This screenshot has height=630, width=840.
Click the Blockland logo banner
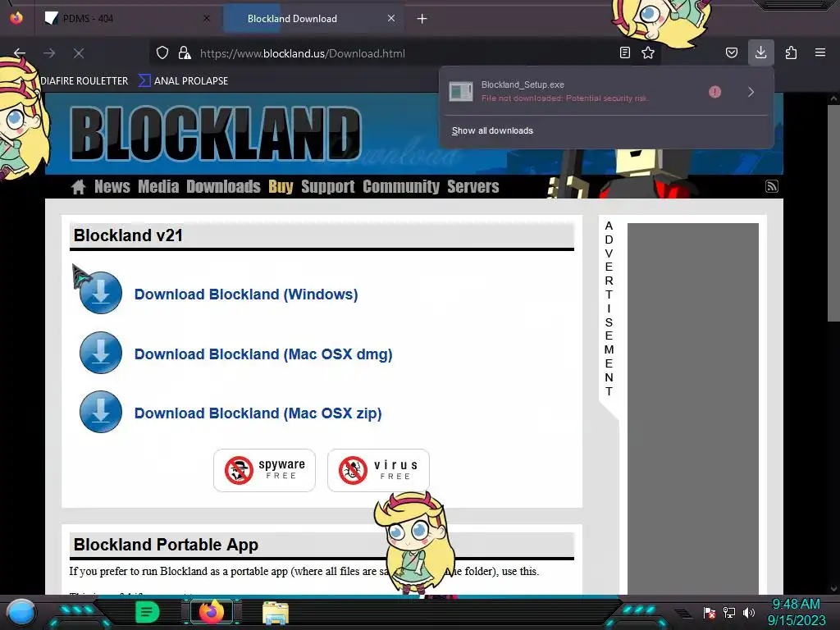click(x=216, y=134)
